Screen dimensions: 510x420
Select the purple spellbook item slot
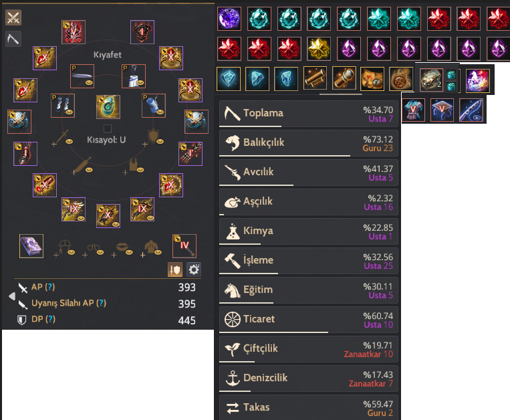tap(31, 246)
